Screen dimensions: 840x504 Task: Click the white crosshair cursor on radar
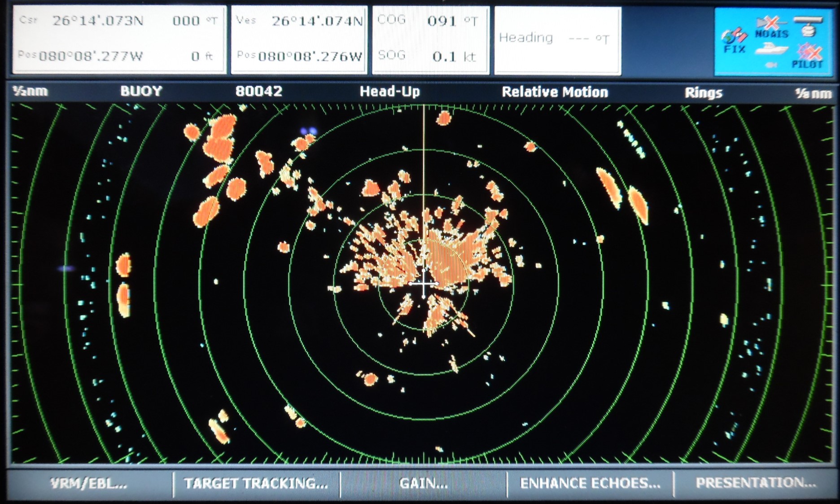tap(424, 283)
